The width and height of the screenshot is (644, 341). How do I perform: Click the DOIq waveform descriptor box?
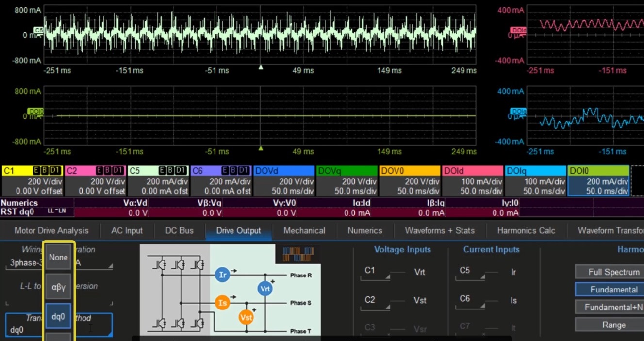pos(535,181)
